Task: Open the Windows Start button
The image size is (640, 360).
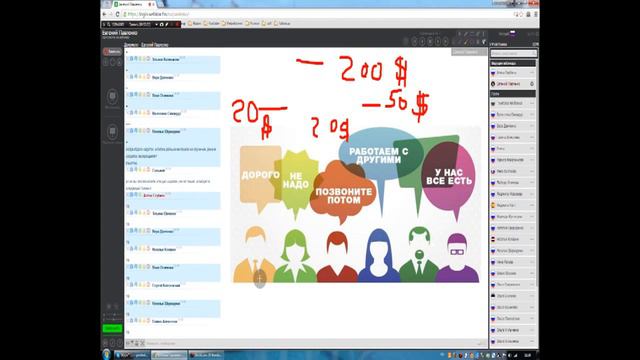Action: pyautogui.click(x=106, y=355)
